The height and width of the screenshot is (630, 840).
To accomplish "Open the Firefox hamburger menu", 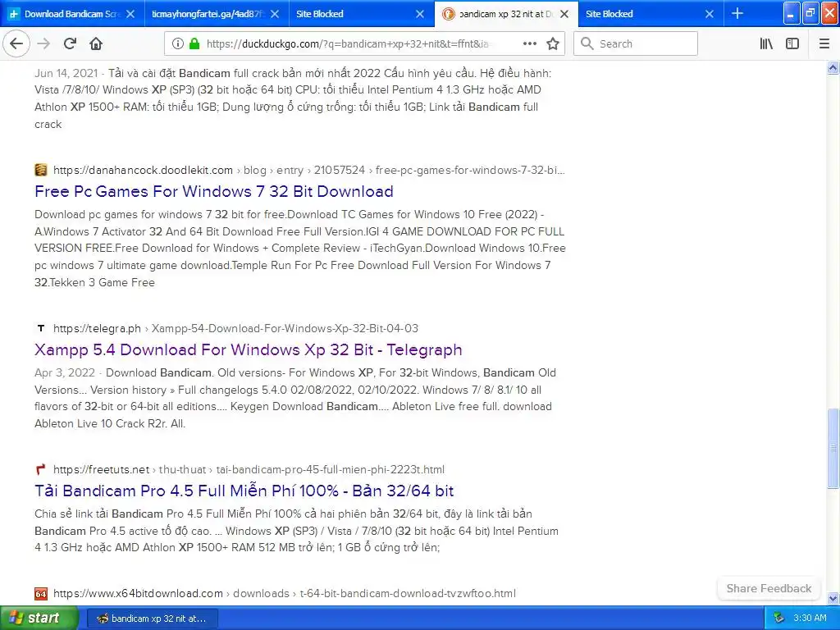I will tap(824, 43).
